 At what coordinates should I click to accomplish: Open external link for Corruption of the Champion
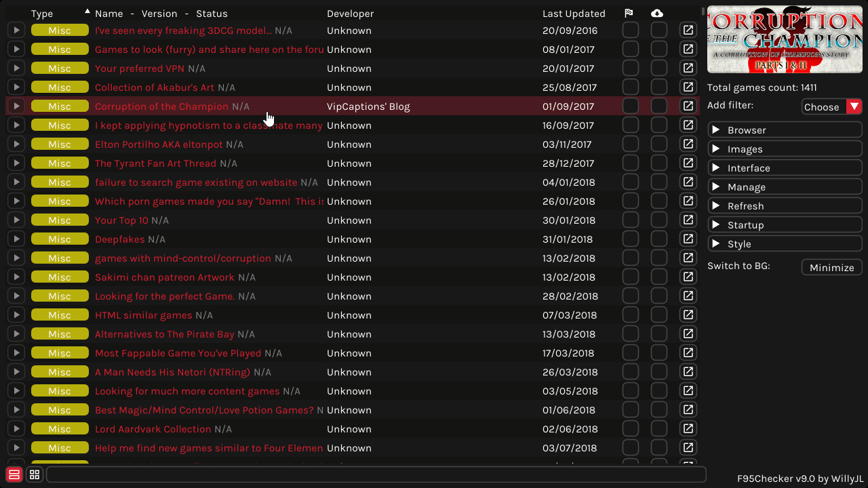coord(688,106)
